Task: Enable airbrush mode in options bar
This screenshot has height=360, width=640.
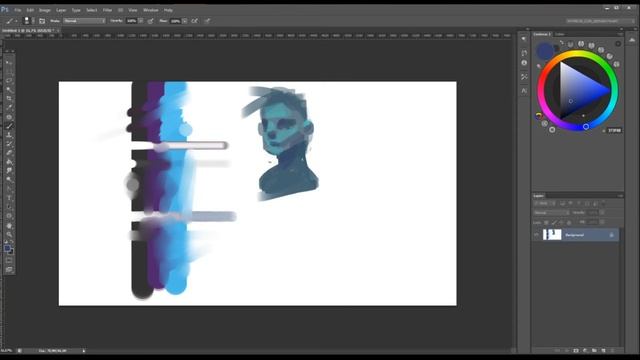Action: tap(195, 21)
